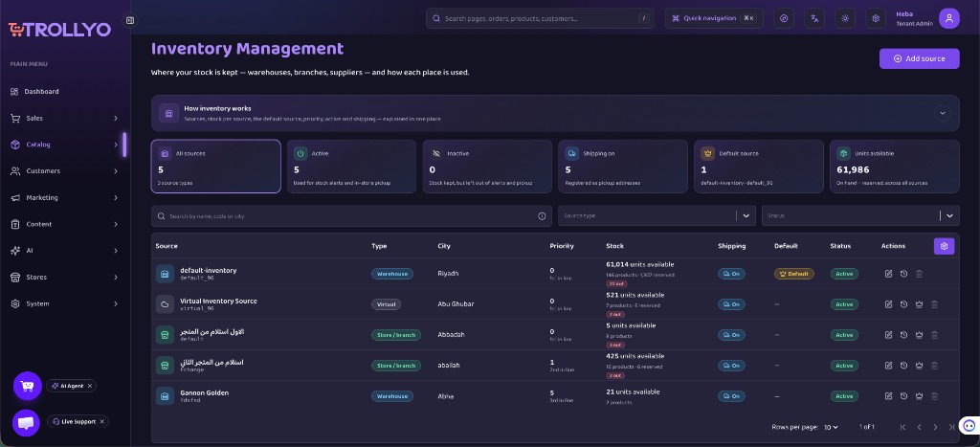This screenshot has height=447, width=980.
Task: Toggle shipping On for Virtual Inventory Source
Action: pos(731,304)
